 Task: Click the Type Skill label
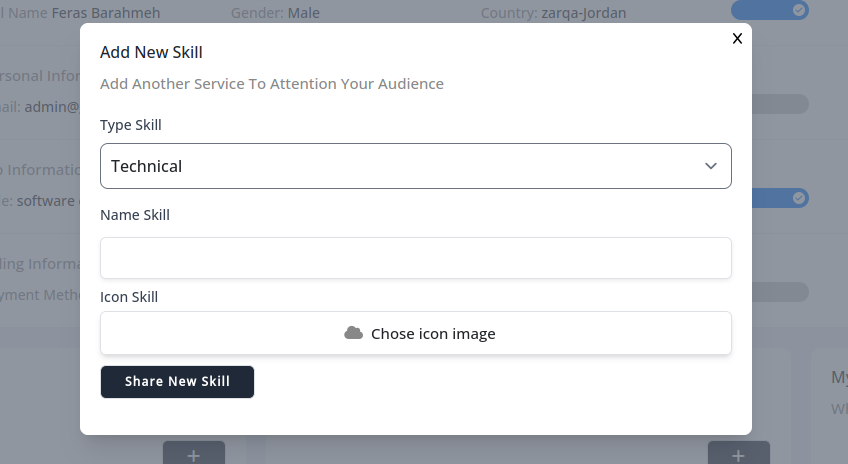point(131,125)
